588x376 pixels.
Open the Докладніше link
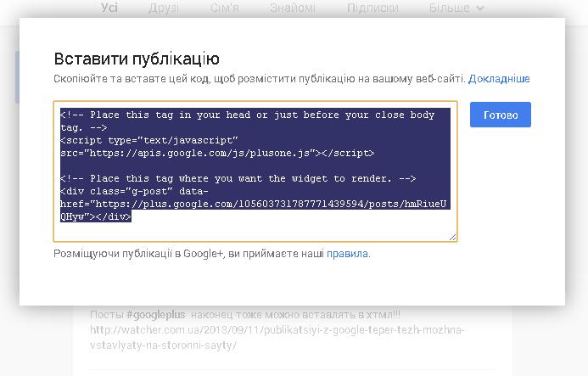[499, 79]
